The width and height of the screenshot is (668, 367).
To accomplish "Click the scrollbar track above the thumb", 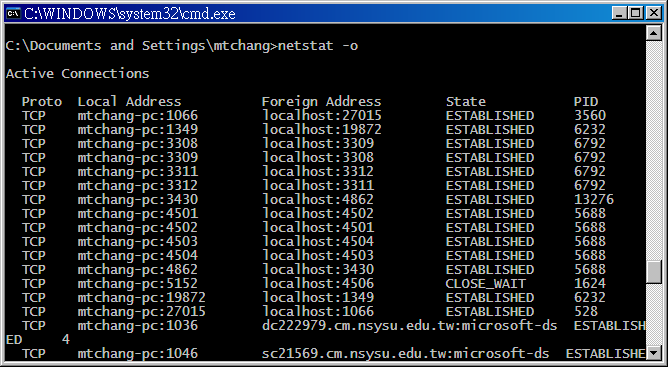I will [x=654, y=151].
